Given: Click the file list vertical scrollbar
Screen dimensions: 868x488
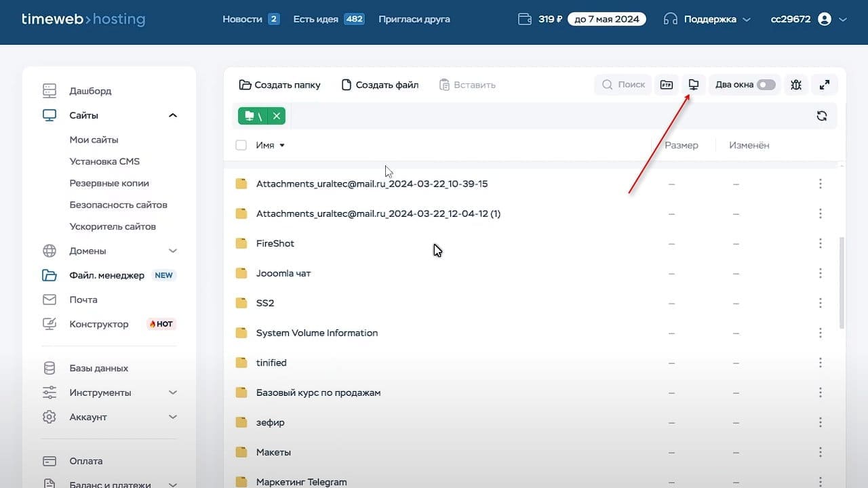Looking at the screenshot, I should (x=842, y=283).
